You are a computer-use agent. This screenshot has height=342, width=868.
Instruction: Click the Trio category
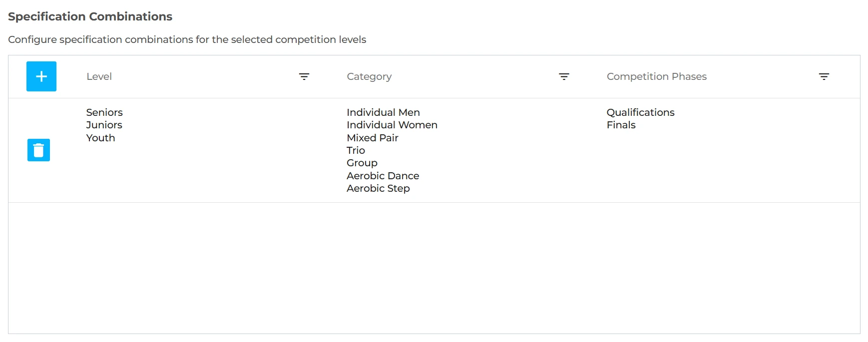[x=356, y=150]
